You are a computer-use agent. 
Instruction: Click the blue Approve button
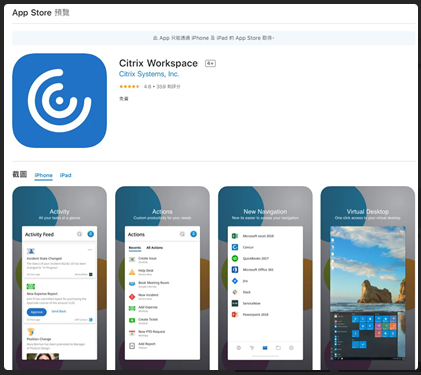37,312
